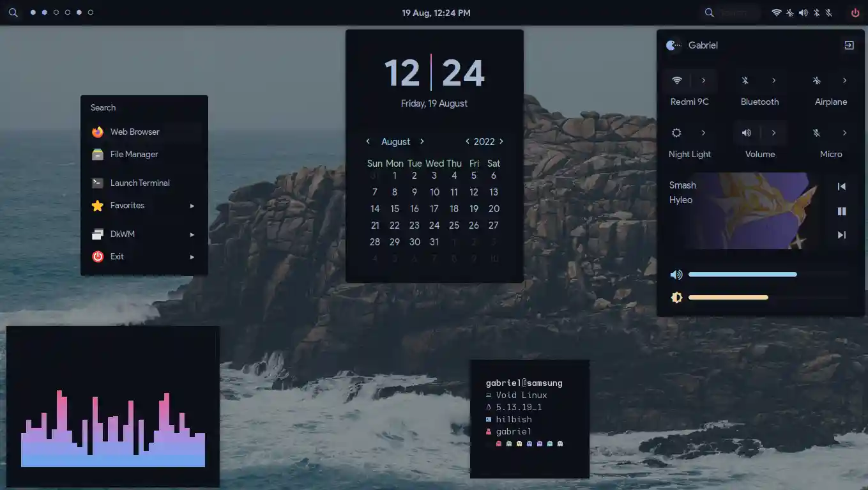Switch to the fourth workspace dot
This screenshot has width=868, height=490.
(68, 12)
